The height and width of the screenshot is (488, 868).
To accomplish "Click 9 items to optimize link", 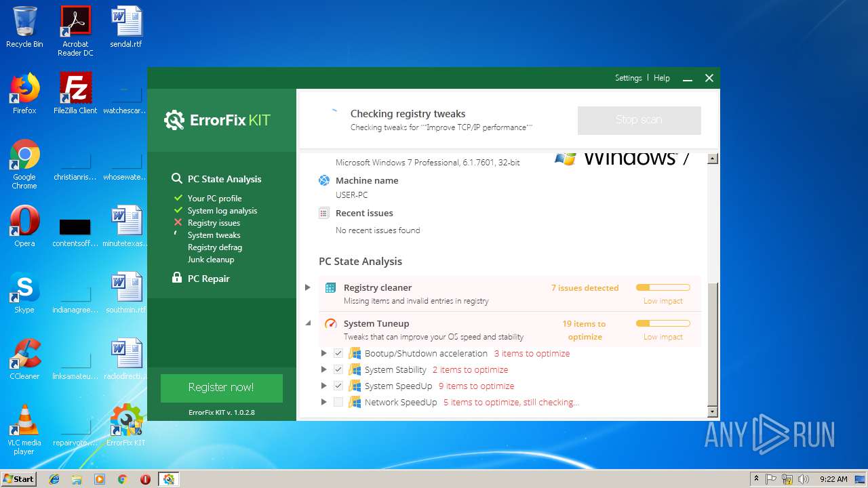I will pos(476,386).
